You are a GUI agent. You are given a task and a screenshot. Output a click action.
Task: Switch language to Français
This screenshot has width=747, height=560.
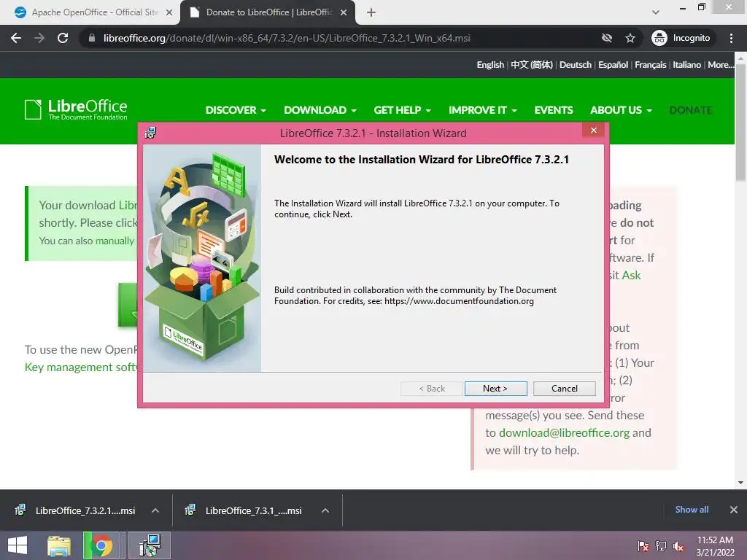tap(650, 65)
